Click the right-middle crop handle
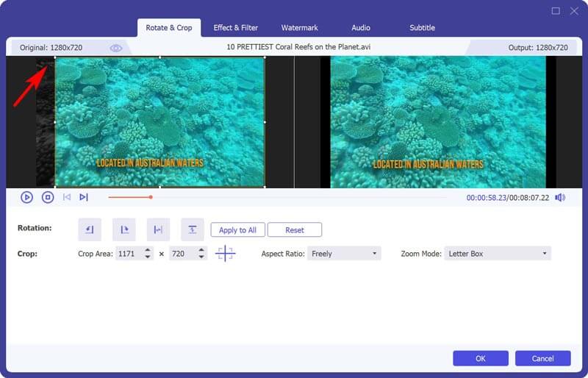The image size is (588, 378). [265, 122]
